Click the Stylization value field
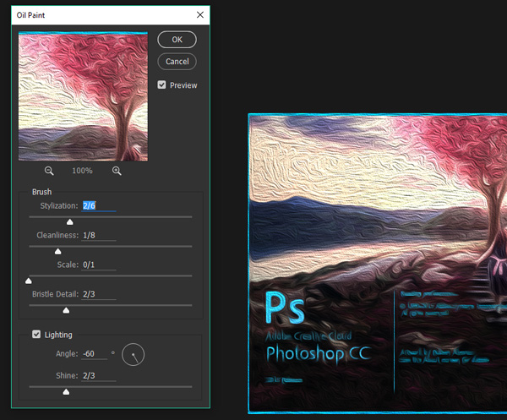507x420 pixels. (x=99, y=205)
